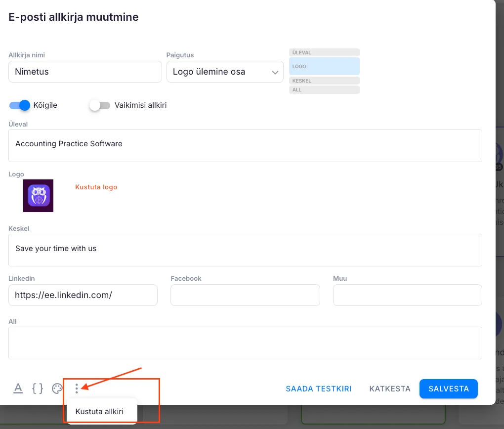
Task: Click the owl logo thumbnail
Action: pyautogui.click(x=38, y=196)
